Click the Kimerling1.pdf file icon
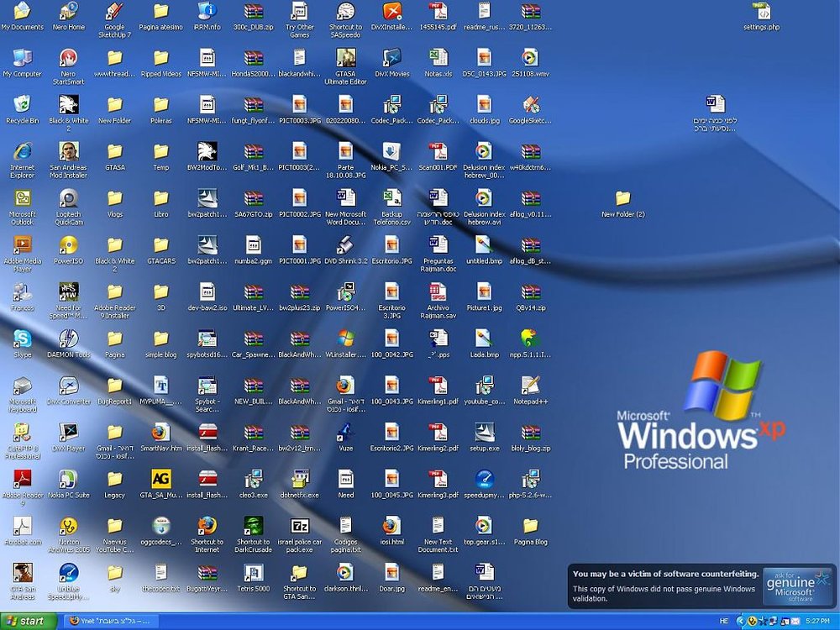This screenshot has height=630, width=840. [x=438, y=386]
